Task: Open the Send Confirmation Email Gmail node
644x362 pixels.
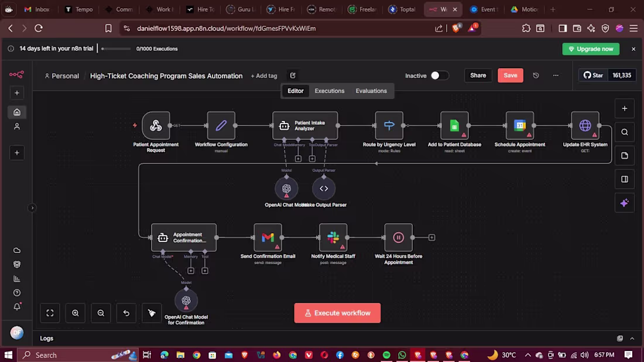Action: [x=268, y=237]
